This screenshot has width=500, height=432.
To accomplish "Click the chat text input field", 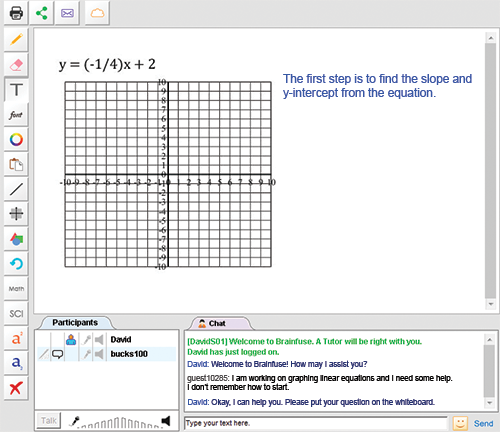I will coord(315,423).
